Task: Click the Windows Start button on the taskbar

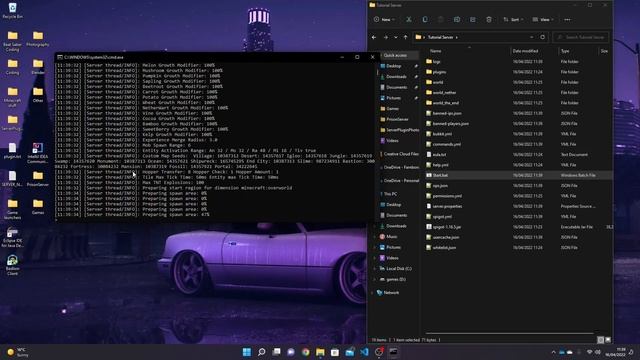Action: coord(247,352)
